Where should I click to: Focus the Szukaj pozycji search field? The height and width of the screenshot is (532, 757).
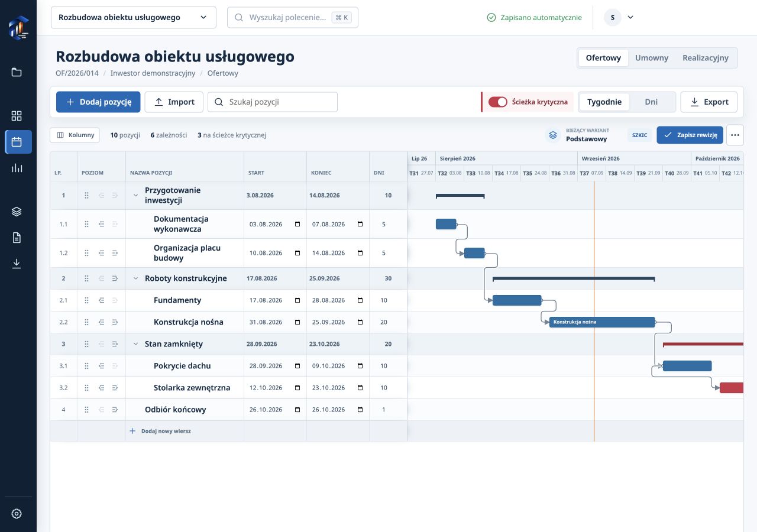(x=273, y=102)
